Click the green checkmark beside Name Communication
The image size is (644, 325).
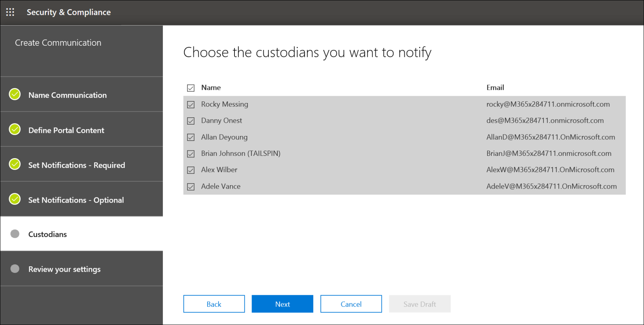tap(15, 94)
